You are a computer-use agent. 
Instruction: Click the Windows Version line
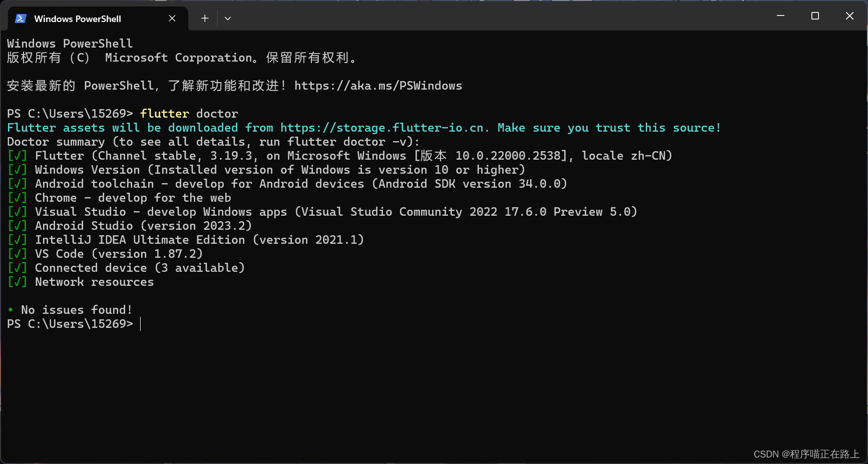pyautogui.click(x=266, y=170)
